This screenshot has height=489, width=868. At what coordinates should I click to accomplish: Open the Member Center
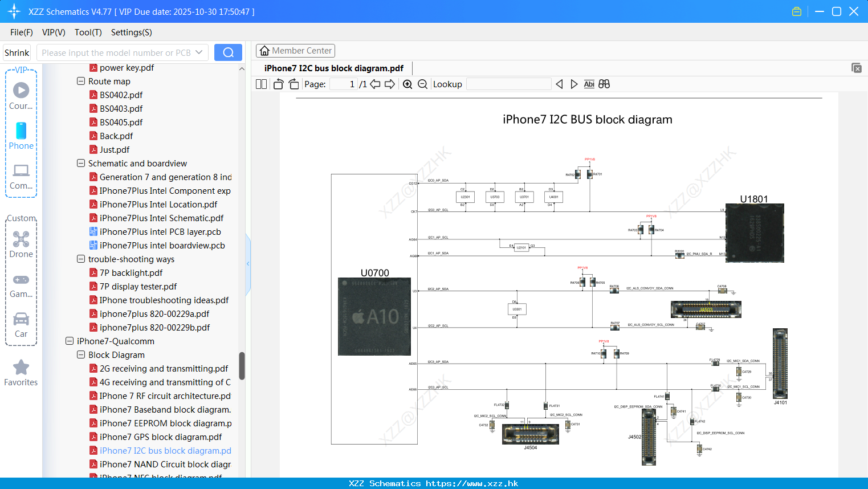point(295,51)
